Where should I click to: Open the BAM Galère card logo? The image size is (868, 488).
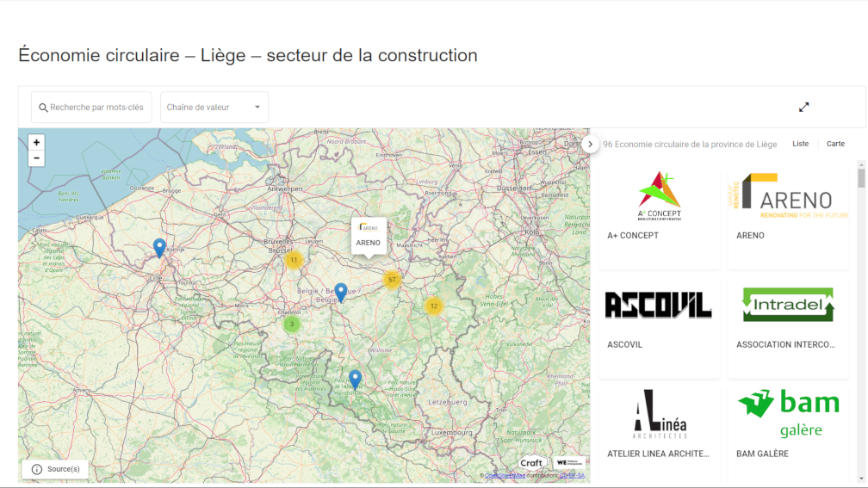(789, 413)
